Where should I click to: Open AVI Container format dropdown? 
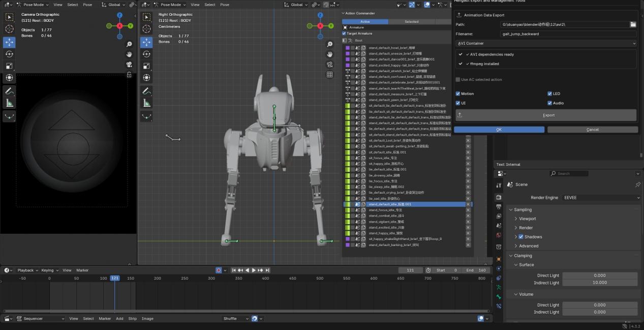click(x=546, y=43)
